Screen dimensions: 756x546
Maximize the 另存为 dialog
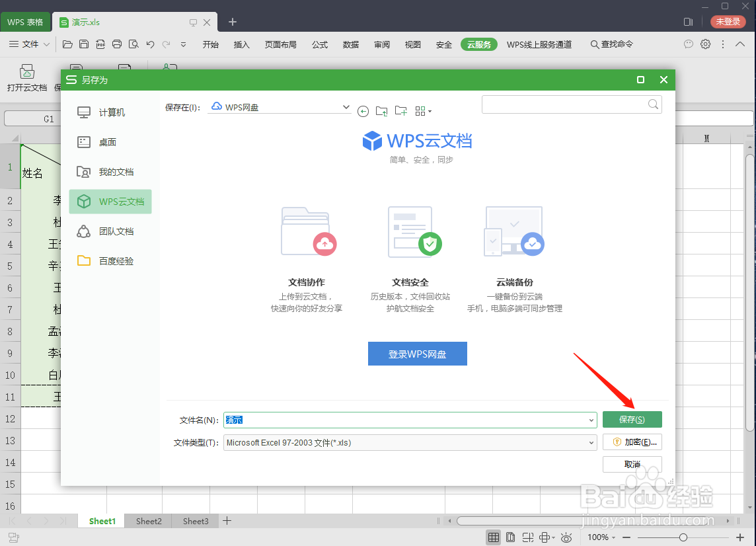[641, 80]
